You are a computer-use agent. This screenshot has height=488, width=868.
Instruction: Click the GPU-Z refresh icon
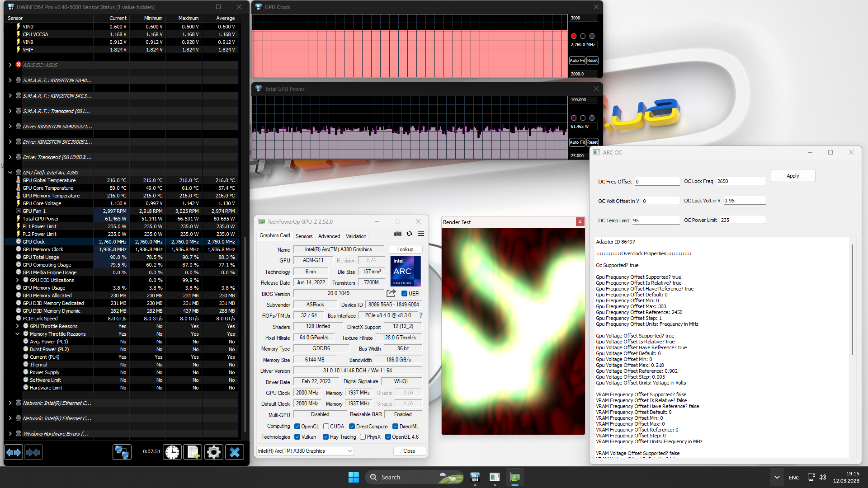pos(409,234)
